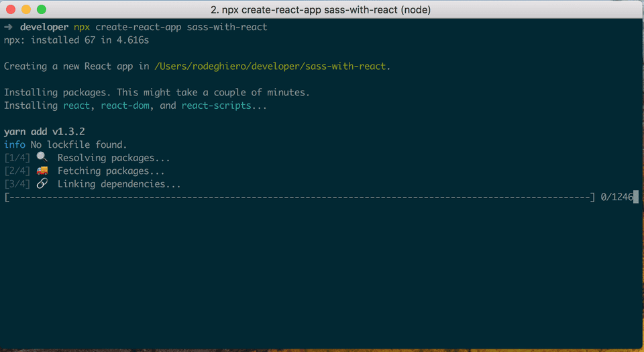The width and height of the screenshot is (644, 352).
Task: Click 'sass-with-react' argument in the command line
Action: pos(227,27)
